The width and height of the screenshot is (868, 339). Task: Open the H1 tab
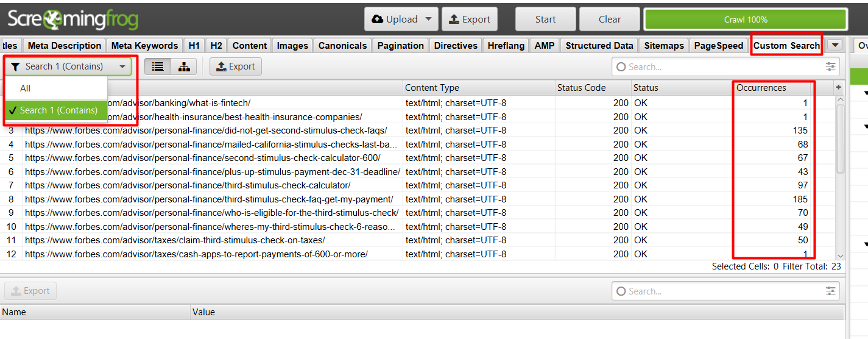coord(194,46)
